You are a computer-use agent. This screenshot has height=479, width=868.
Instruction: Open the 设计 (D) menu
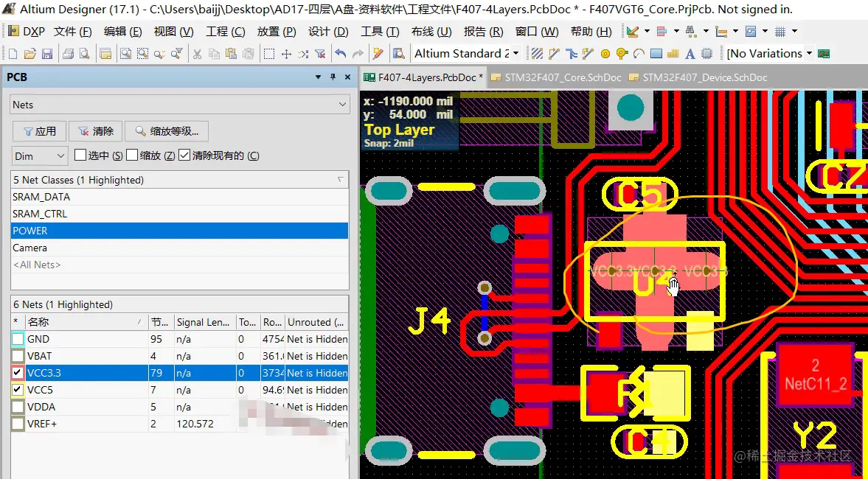pyautogui.click(x=328, y=32)
